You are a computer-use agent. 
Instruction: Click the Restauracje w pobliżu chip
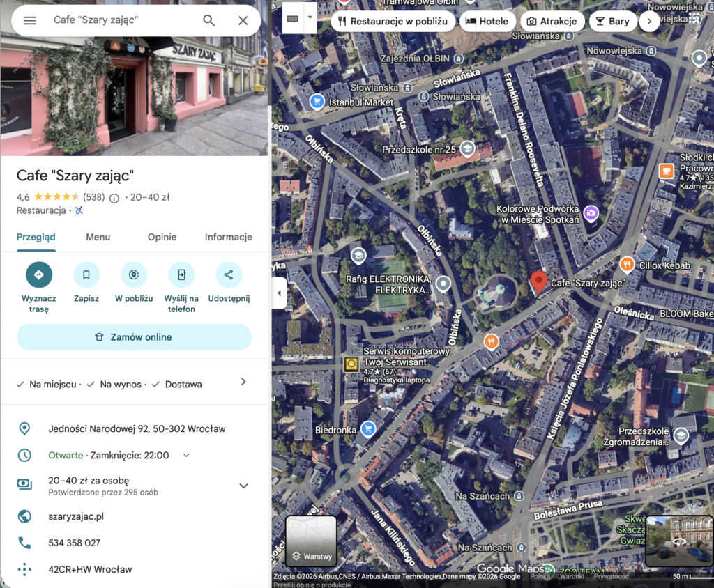pos(393,22)
